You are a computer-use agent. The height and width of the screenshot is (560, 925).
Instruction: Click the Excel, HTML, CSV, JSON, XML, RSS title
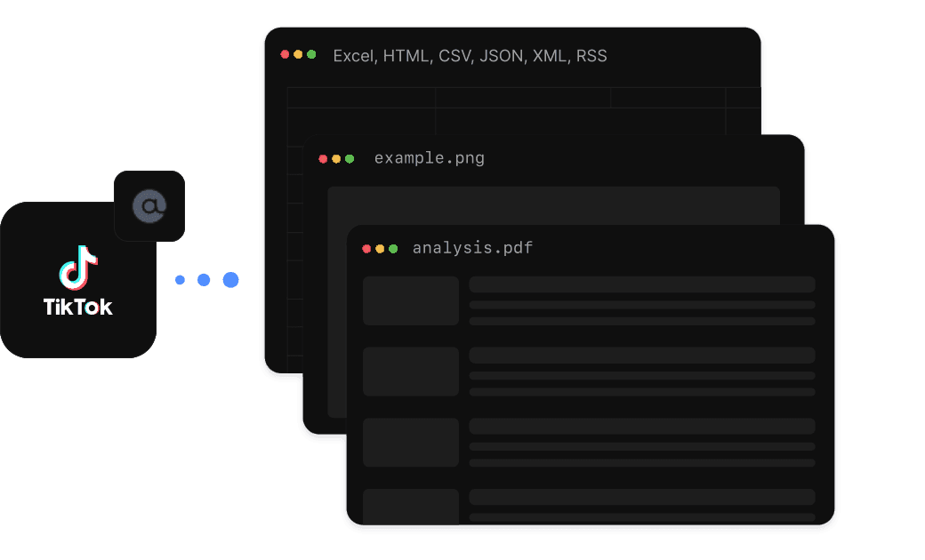tap(471, 56)
